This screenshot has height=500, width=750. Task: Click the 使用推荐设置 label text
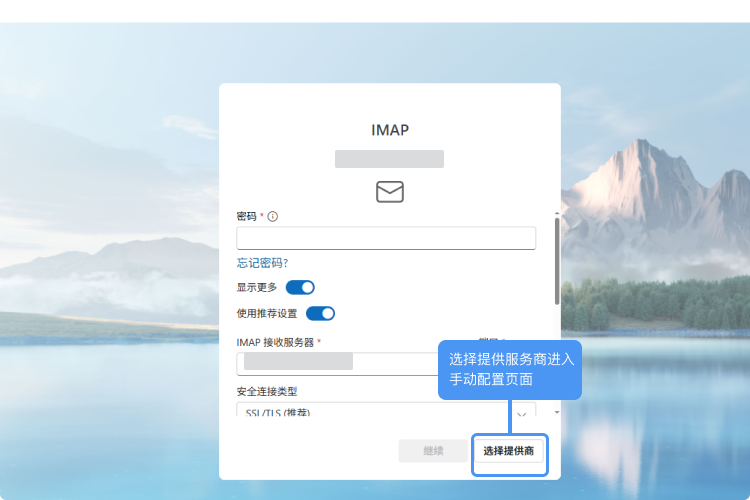click(x=267, y=313)
